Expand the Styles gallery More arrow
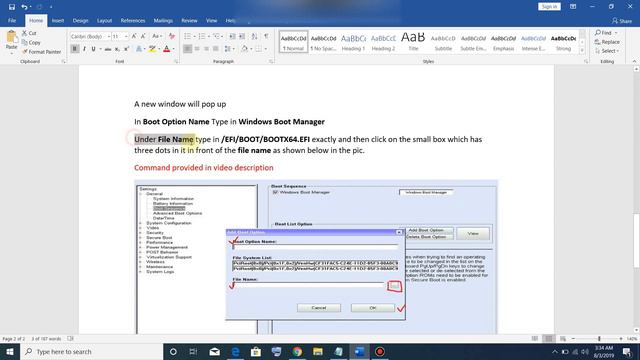The height and width of the screenshot is (360, 640). (x=582, y=51)
